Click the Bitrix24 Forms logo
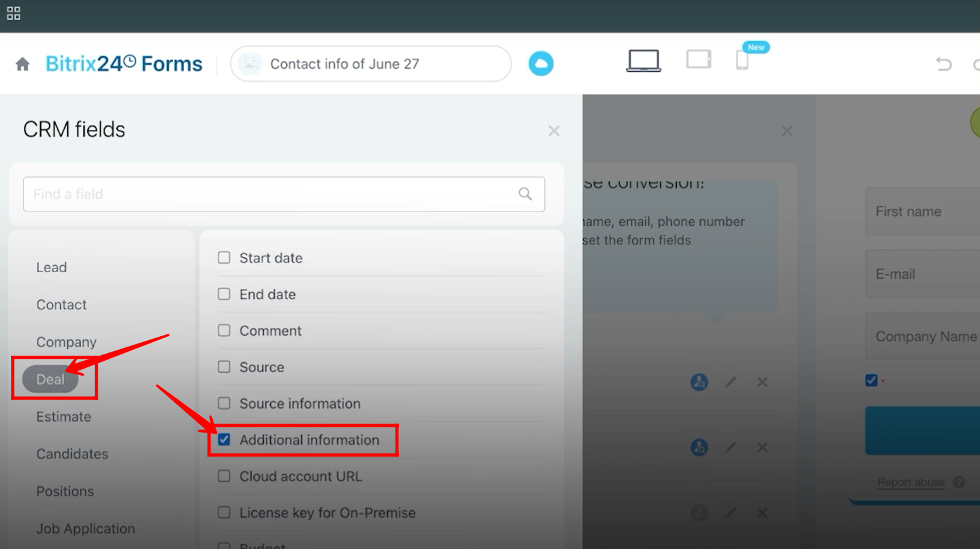Screen dimensions: 980x549 click(123, 63)
